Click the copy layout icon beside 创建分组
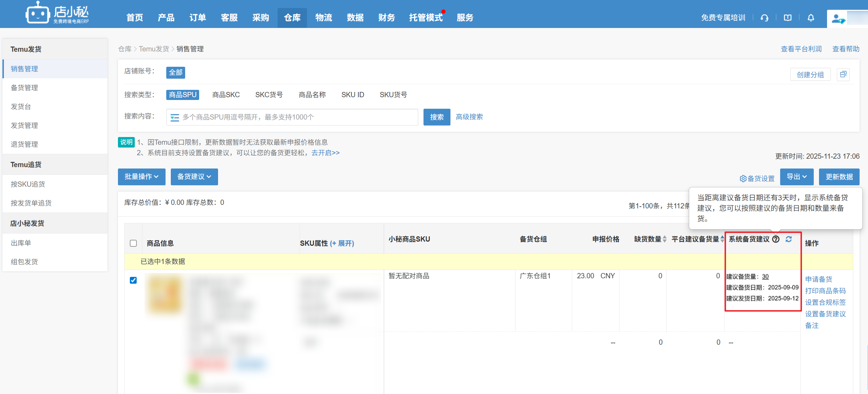The width and height of the screenshot is (868, 394). [x=843, y=74]
